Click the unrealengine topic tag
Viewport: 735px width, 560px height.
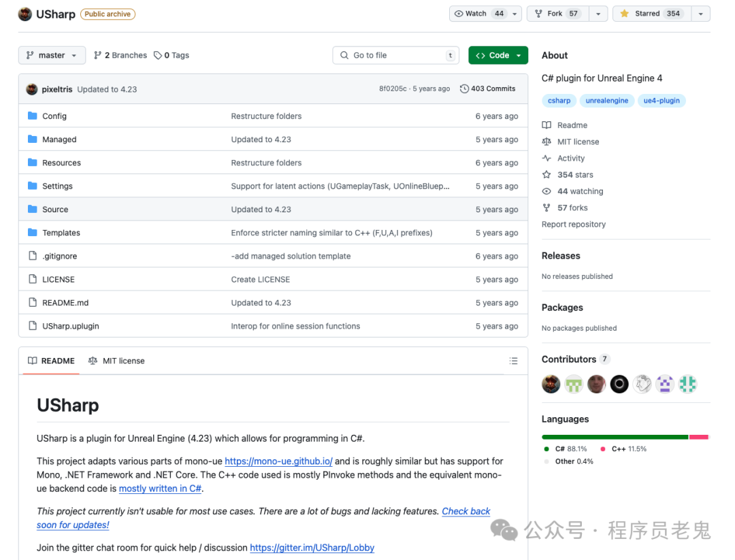(606, 101)
